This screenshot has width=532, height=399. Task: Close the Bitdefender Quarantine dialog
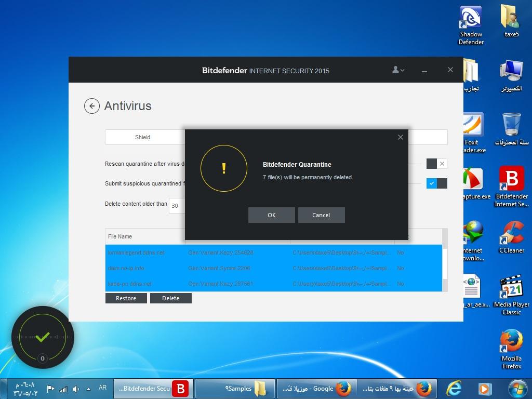(x=401, y=137)
